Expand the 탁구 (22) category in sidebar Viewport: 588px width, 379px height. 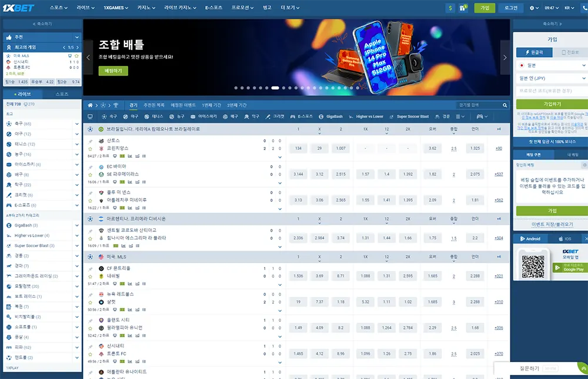tap(77, 185)
